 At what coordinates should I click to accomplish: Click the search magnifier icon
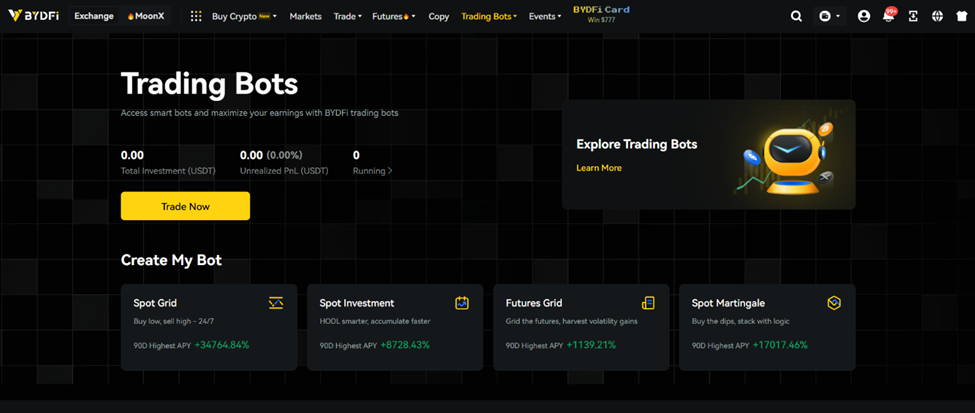796,16
